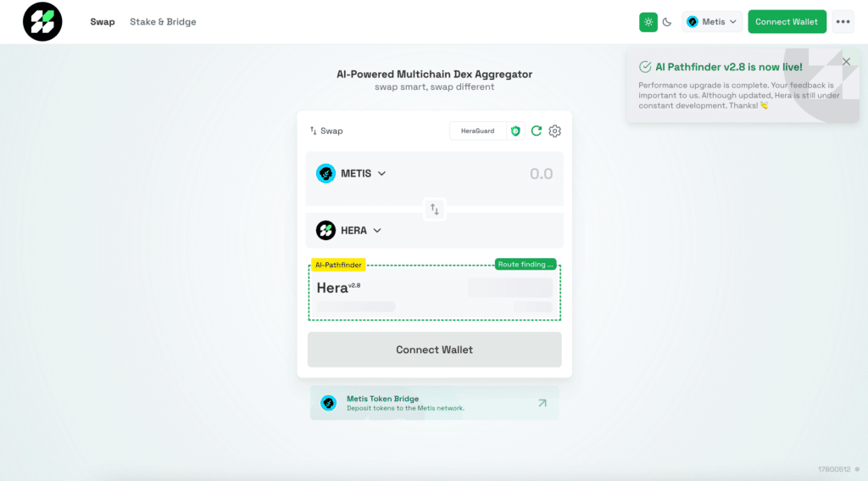This screenshot has width=868, height=481.
Task: Open swap settings gear
Action: [x=554, y=131]
